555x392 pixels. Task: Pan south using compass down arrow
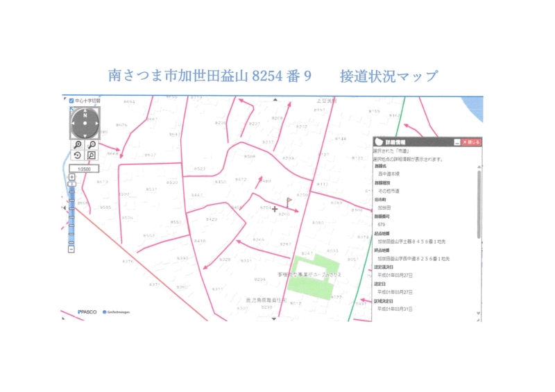[85, 134]
